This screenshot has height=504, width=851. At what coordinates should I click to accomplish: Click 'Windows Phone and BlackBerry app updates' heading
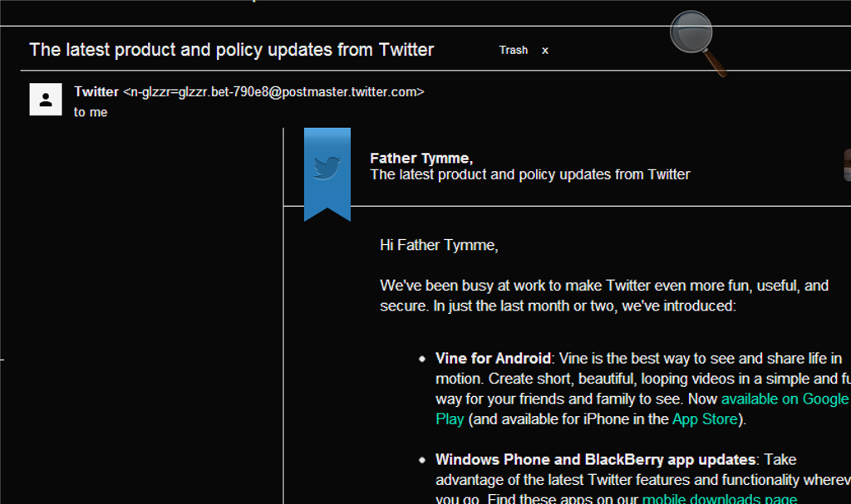595,459
